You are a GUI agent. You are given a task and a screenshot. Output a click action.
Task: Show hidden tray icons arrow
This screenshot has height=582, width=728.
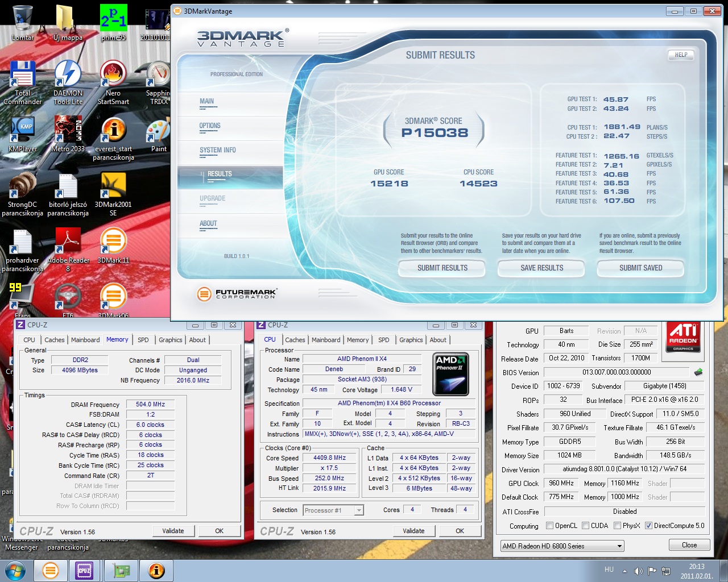[x=624, y=571]
